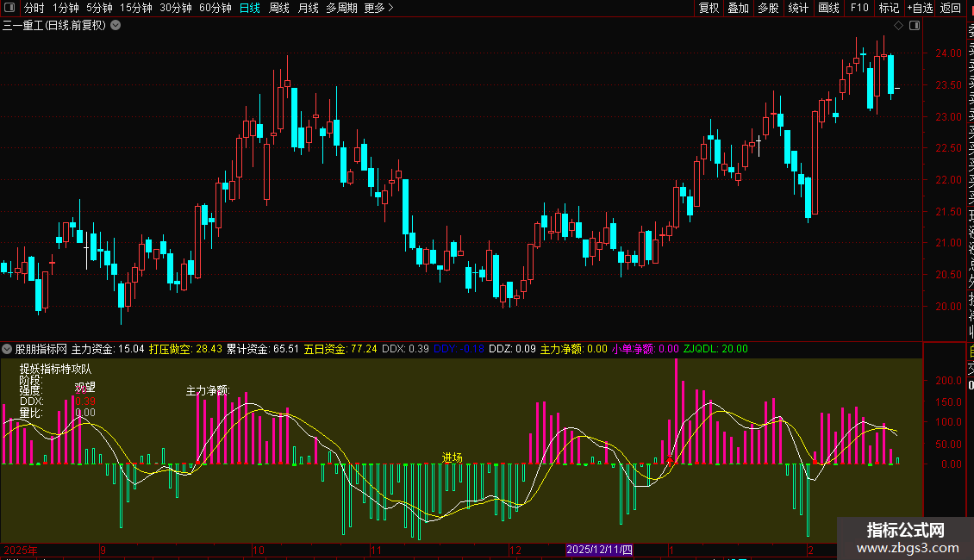This screenshot has height=560, width=974.
Task: Click the 叠加 overlay button
Action: point(739,8)
